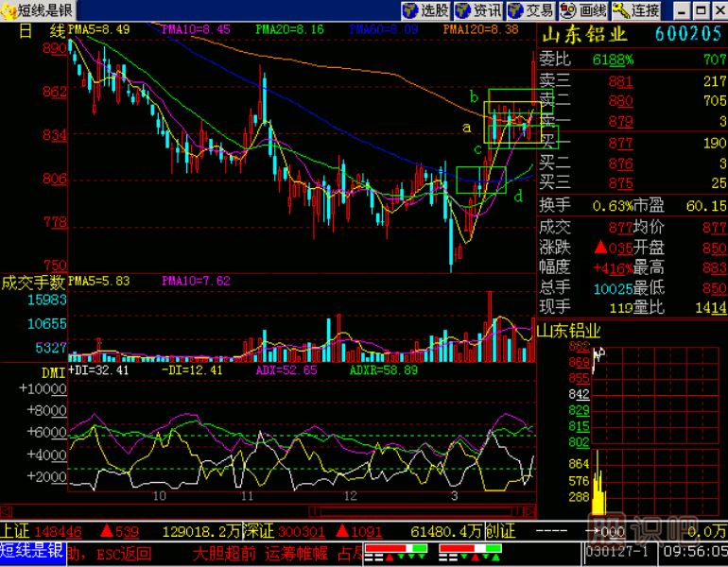Click the DMI indicator label
728x567 pixels.
coord(26,371)
